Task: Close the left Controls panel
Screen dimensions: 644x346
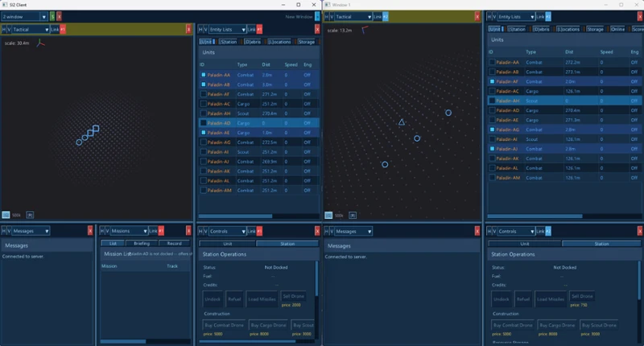Action: pos(317,231)
